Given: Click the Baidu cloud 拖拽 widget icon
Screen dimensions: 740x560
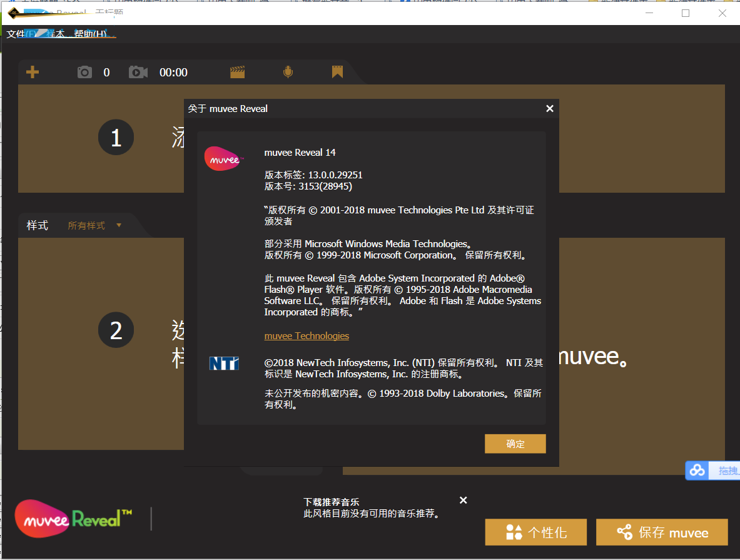Looking at the screenshot, I should [697, 471].
